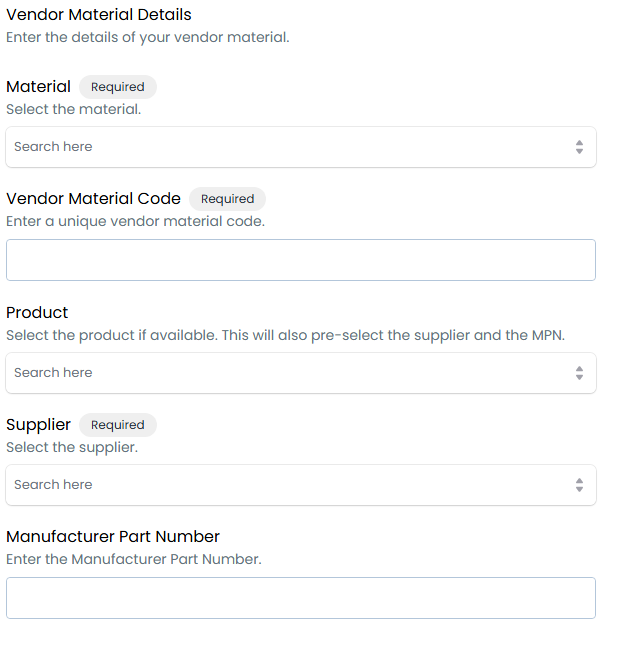
Task: Focus the Vendor Material Code text field
Action: click(x=301, y=260)
